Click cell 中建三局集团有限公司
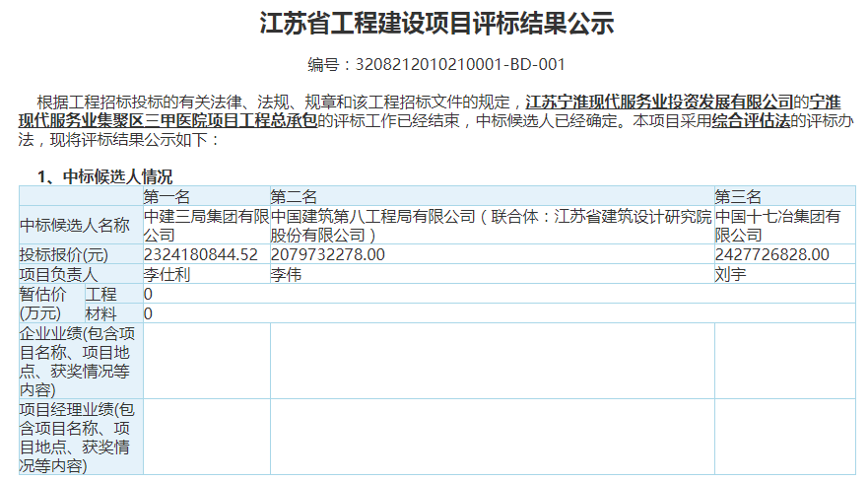Screen dimensions: 868x482 point(207,225)
